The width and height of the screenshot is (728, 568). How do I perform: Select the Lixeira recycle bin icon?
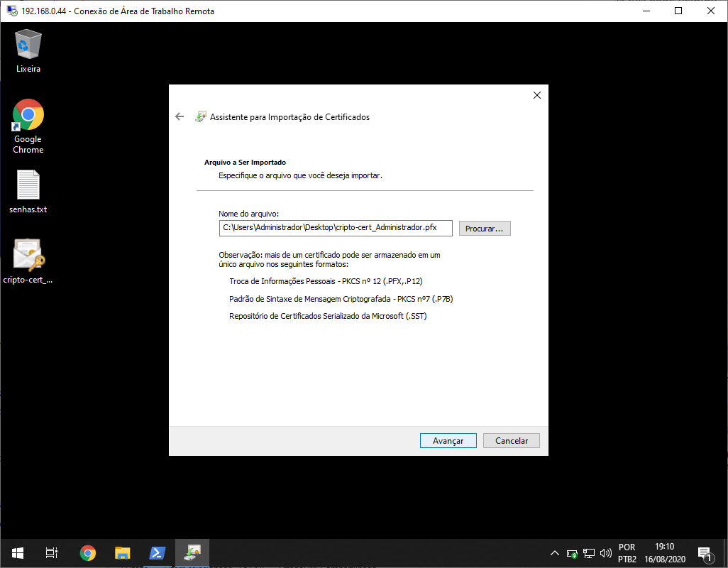(x=28, y=50)
